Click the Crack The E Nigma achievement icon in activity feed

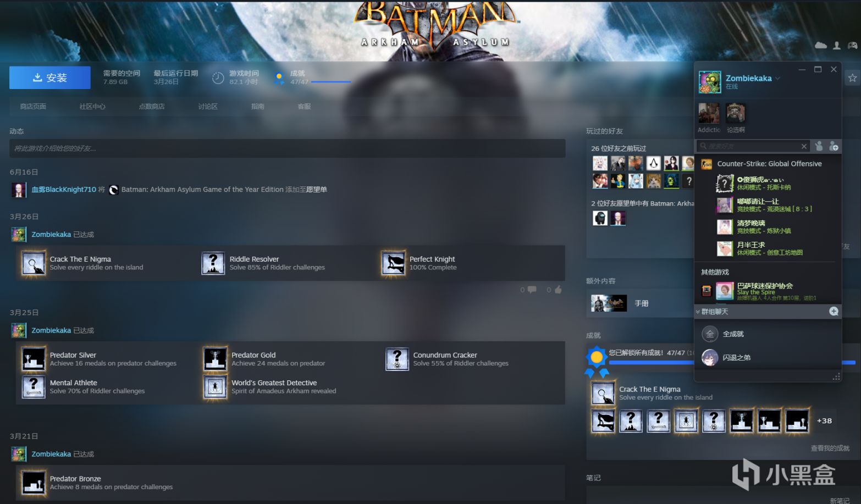coord(33,263)
